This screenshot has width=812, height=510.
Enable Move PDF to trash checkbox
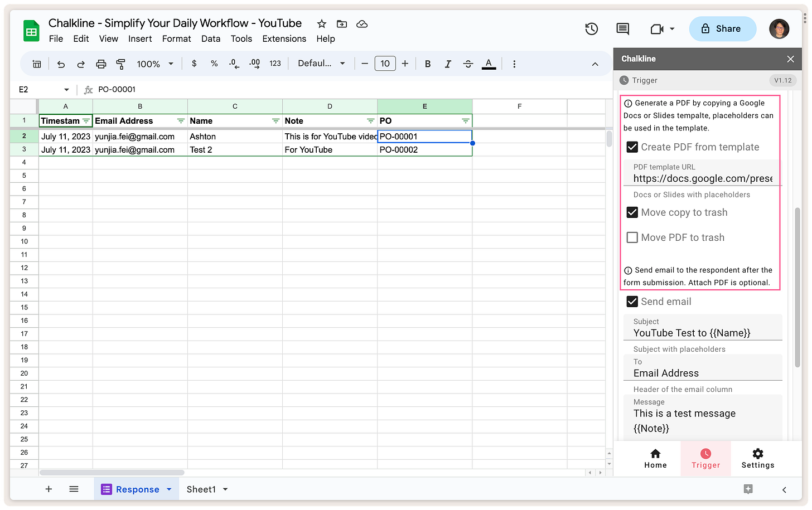pos(632,237)
